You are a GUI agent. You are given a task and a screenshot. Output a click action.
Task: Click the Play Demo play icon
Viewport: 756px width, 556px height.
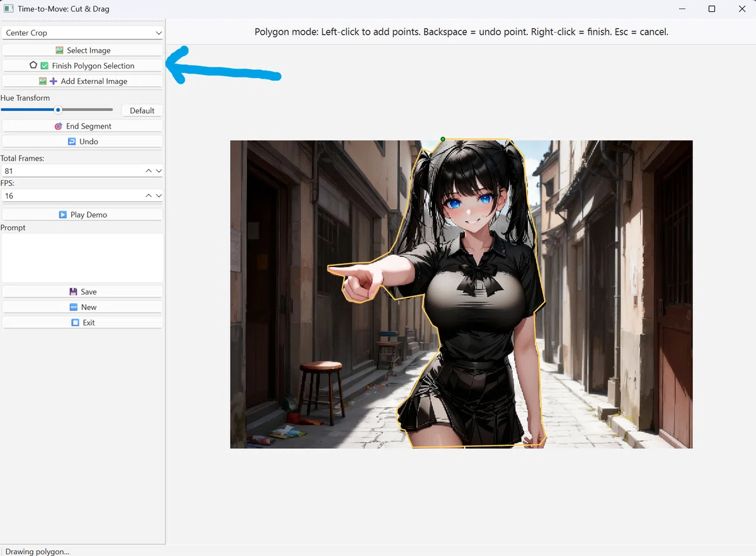63,215
